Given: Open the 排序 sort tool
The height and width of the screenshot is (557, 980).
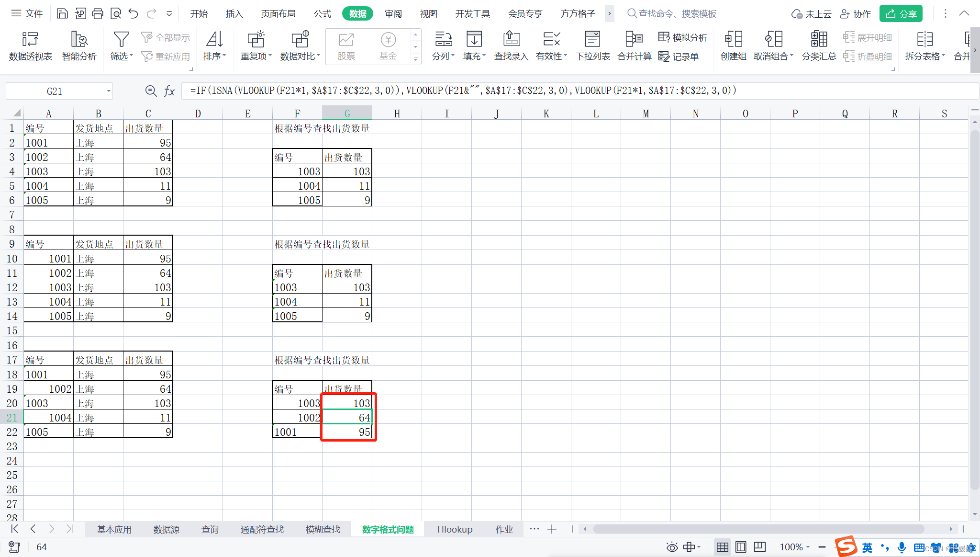Looking at the screenshot, I should pos(214,46).
